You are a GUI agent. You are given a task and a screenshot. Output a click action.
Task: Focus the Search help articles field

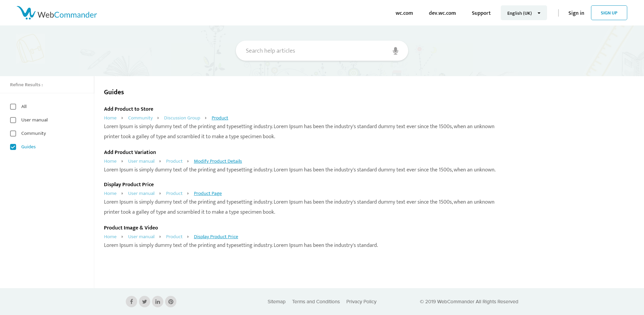[315, 51]
